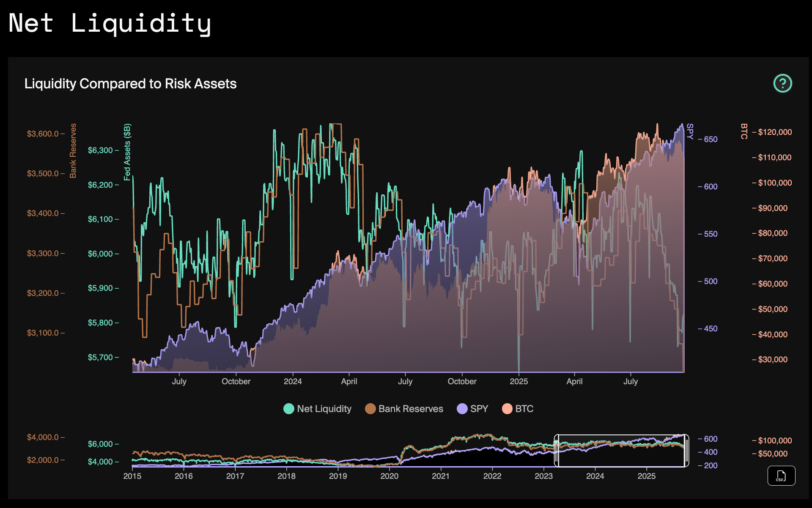
Task: Click 2020 on the overview timeline
Action: tap(389, 476)
